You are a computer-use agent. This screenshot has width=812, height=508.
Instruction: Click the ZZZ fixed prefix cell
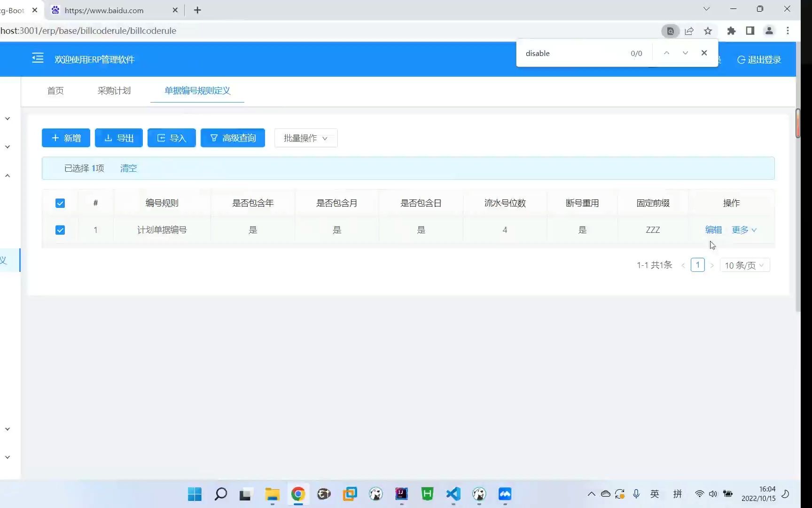653,230
